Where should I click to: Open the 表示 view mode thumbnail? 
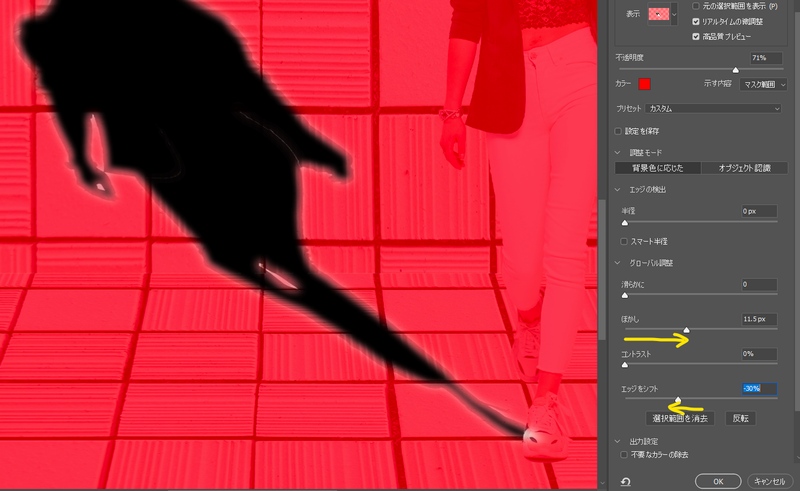pyautogui.click(x=659, y=15)
